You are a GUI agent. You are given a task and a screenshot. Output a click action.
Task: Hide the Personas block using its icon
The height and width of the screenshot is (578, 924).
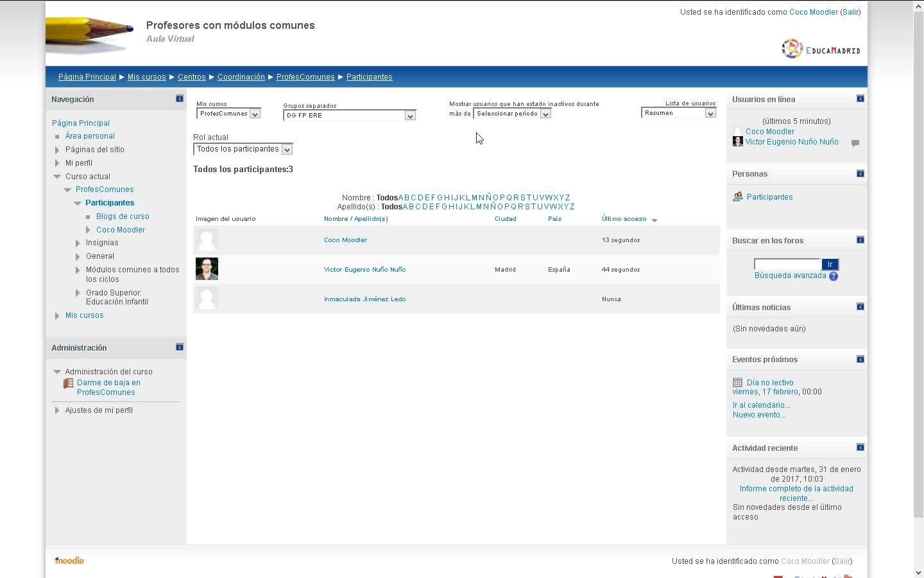point(860,173)
